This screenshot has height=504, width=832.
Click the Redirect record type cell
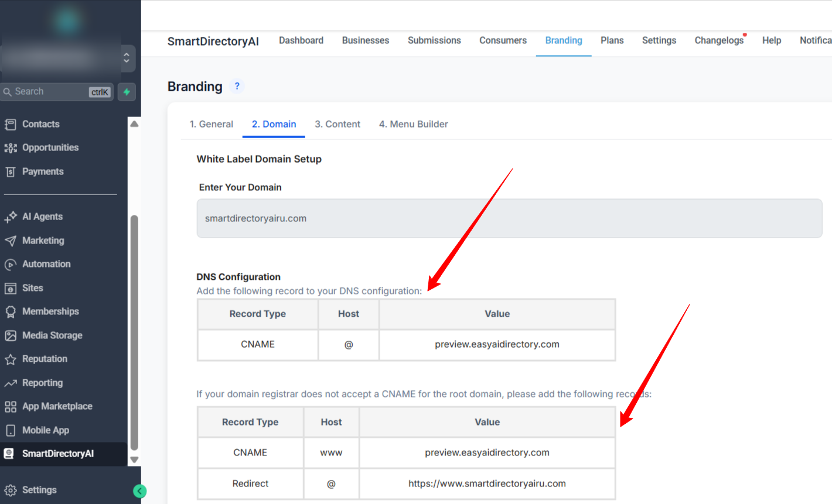coord(250,484)
